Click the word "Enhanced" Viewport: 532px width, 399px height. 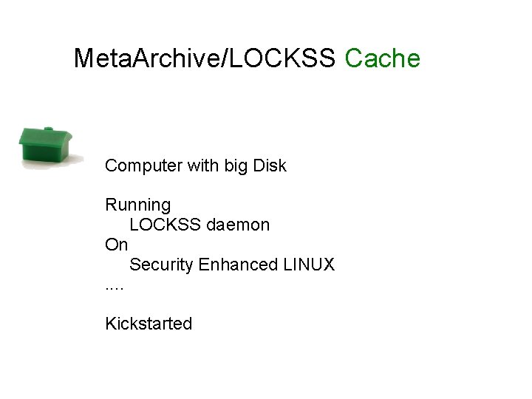coord(239,265)
